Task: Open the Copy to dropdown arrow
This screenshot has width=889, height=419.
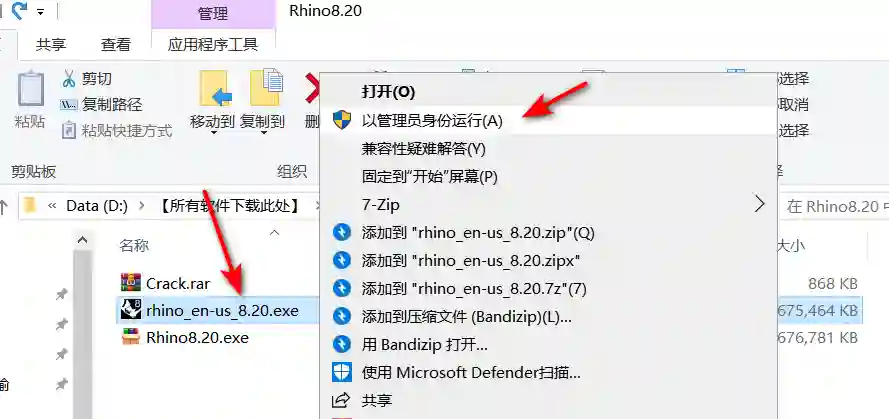Action: click(264, 133)
